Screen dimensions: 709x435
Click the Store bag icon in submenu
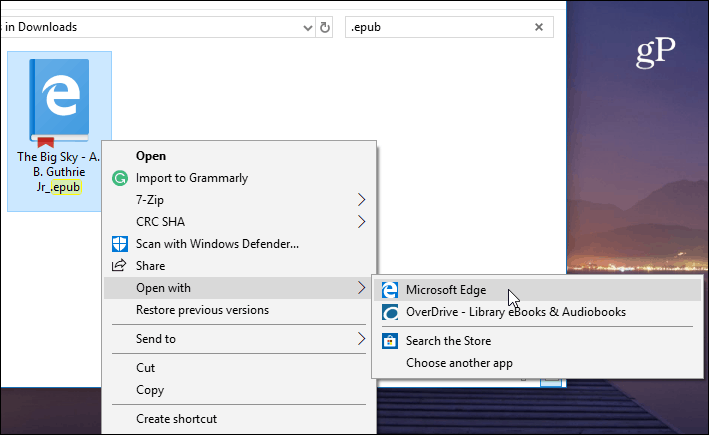click(390, 340)
